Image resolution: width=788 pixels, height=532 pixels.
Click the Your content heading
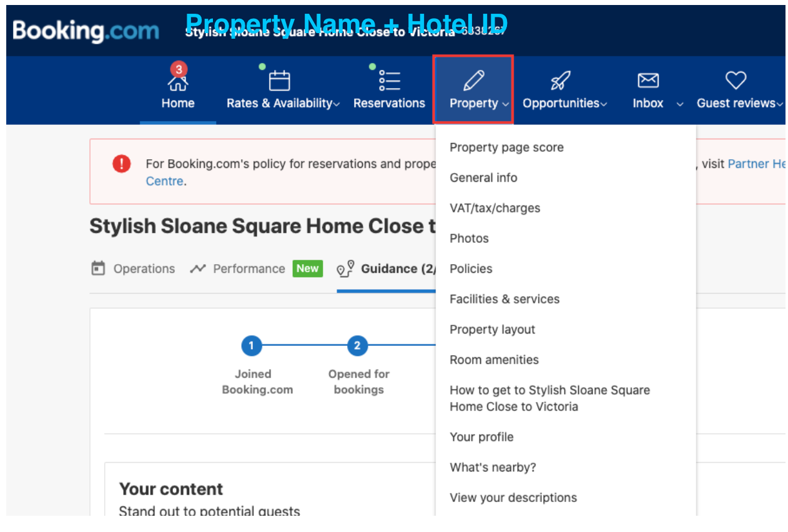[x=171, y=489]
